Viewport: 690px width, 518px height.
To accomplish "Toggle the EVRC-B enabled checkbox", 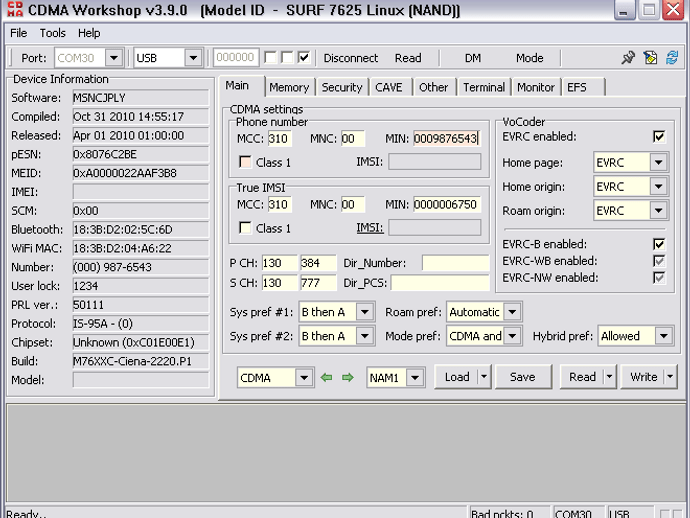I will point(659,244).
